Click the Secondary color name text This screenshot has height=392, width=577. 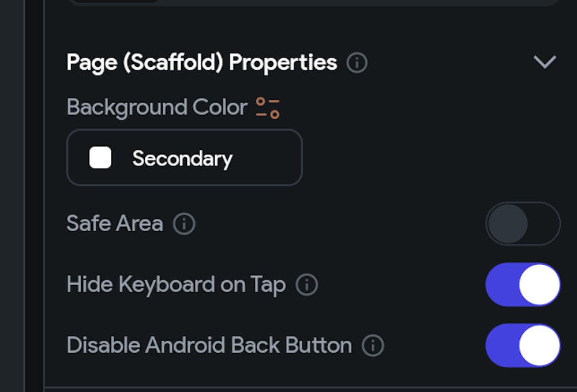(x=182, y=158)
